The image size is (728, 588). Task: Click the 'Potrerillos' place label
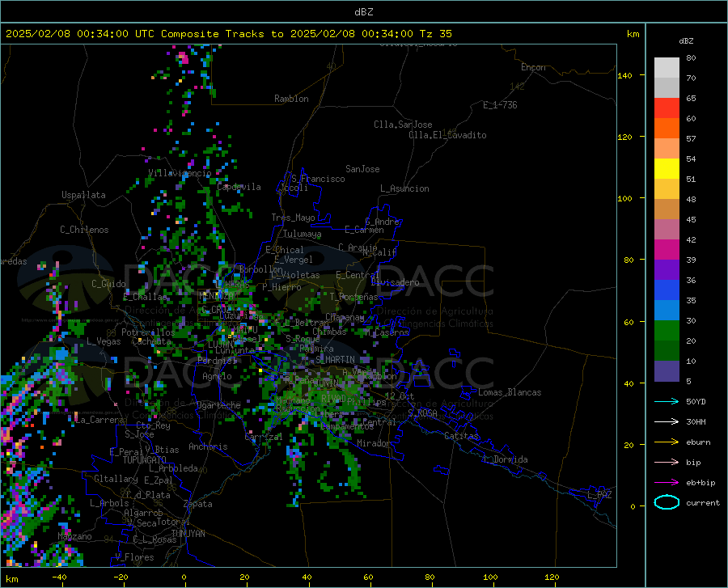click(148, 332)
